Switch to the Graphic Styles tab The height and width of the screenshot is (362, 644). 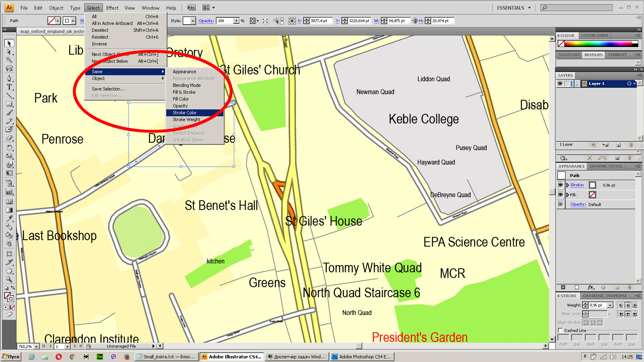(x=606, y=166)
